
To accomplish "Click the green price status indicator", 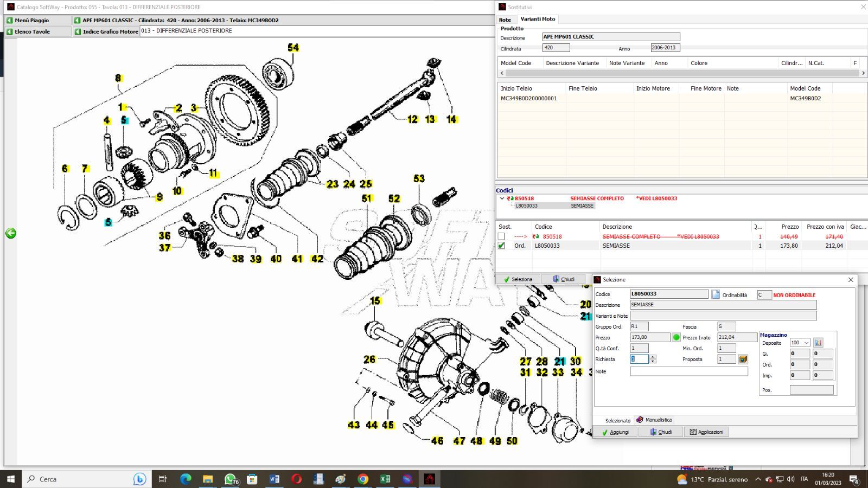I will tap(676, 337).
